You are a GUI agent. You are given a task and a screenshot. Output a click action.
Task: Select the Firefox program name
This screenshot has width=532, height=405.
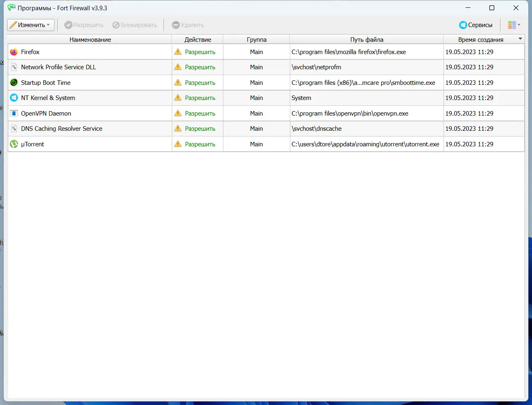click(30, 52)
